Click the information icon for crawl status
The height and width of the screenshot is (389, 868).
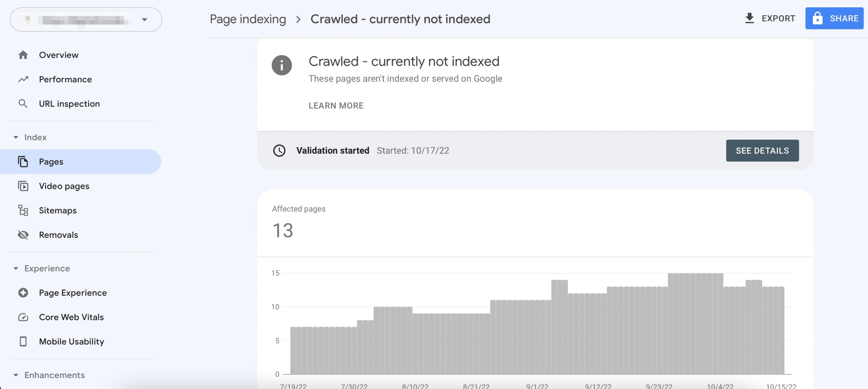click(x=282, y=64)
